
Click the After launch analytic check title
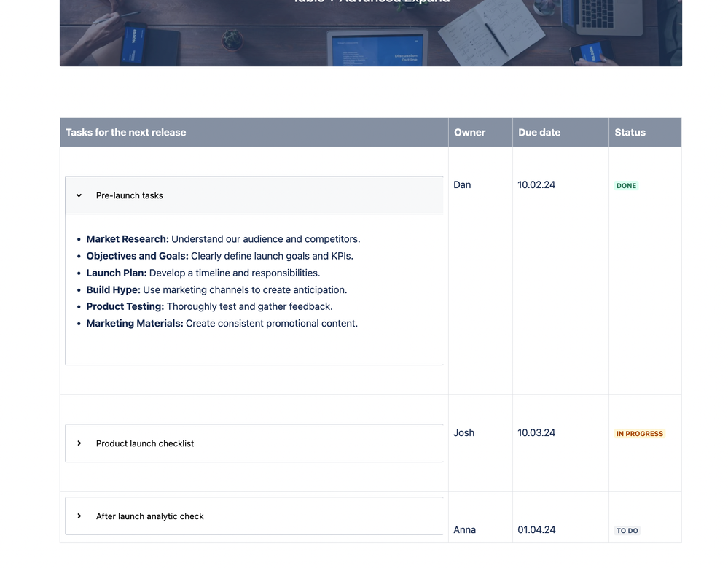pos(149,516)
